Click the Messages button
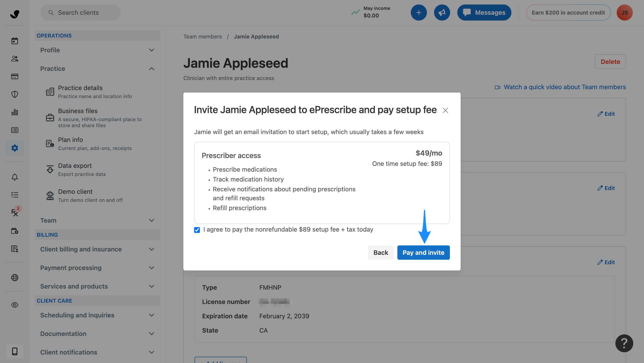The width and height of the screenshot is (644, 363). click(x=484, y=13)
